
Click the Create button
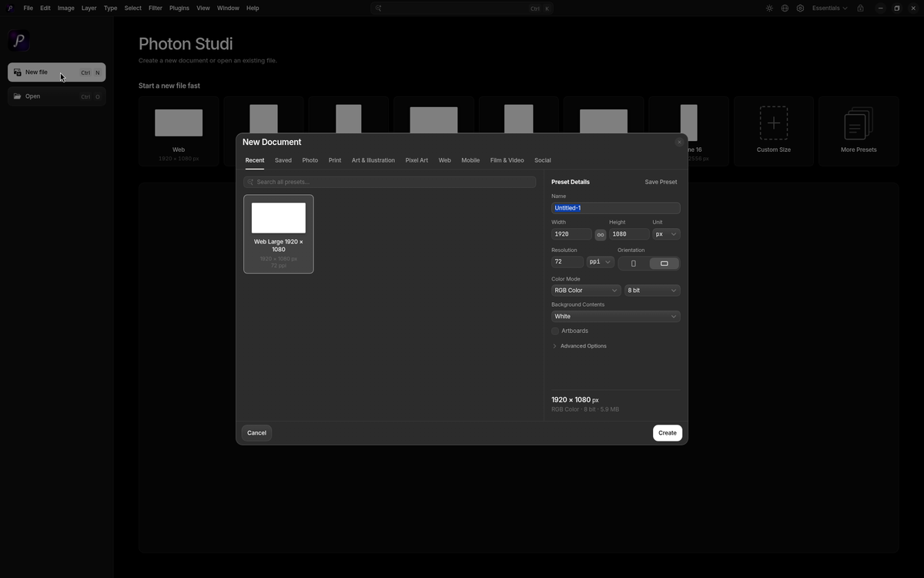(x=668, y=433)
